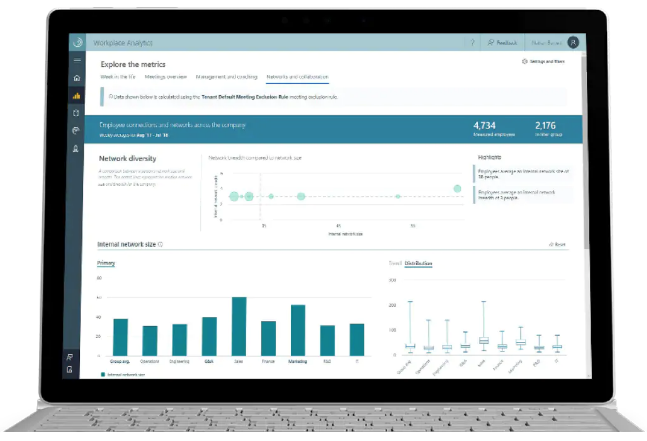Click the first box plot in Distribution chart
647x441 pixels.
[410, 327]
